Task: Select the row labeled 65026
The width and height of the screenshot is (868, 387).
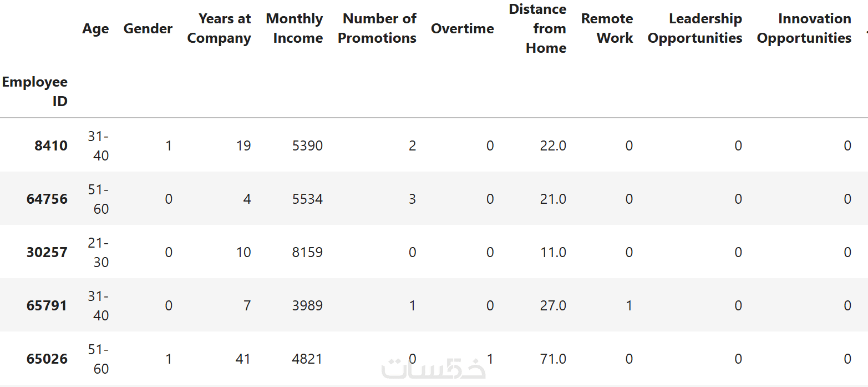Action: pyautogui.click(x=47, y=359)
